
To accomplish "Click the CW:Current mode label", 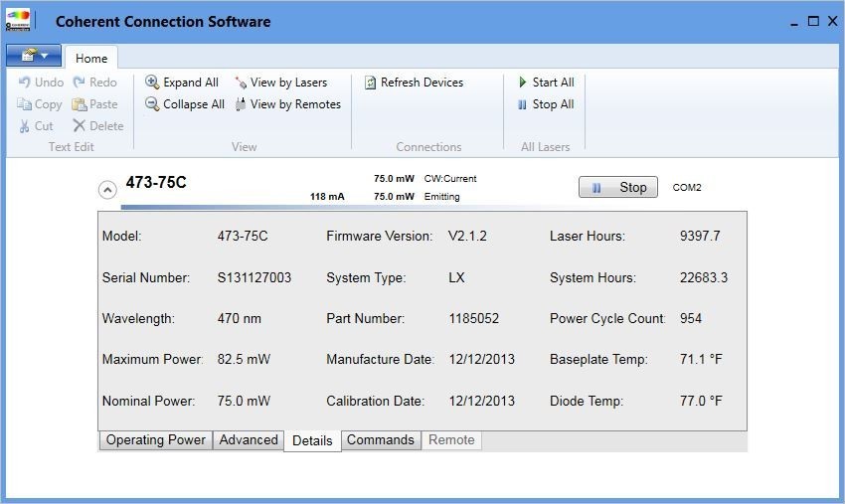I will (450, 178).
